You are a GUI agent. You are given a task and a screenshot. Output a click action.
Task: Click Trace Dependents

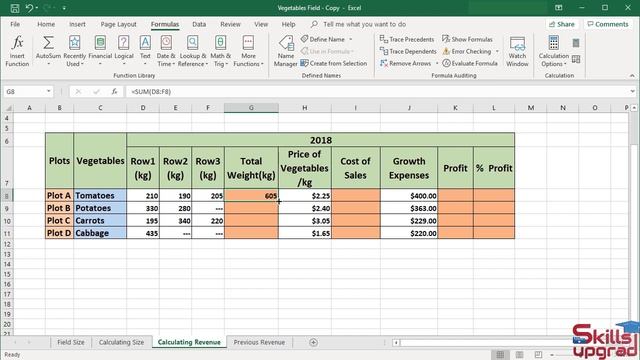pos(408,51)
